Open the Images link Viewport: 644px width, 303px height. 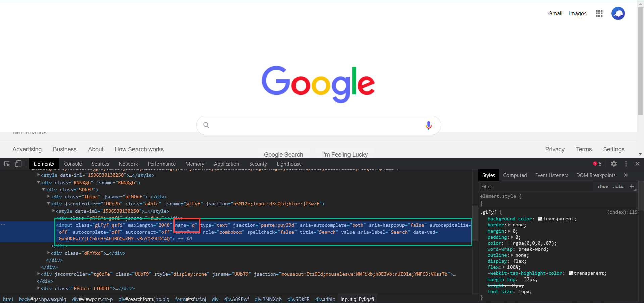click(577, 13)
